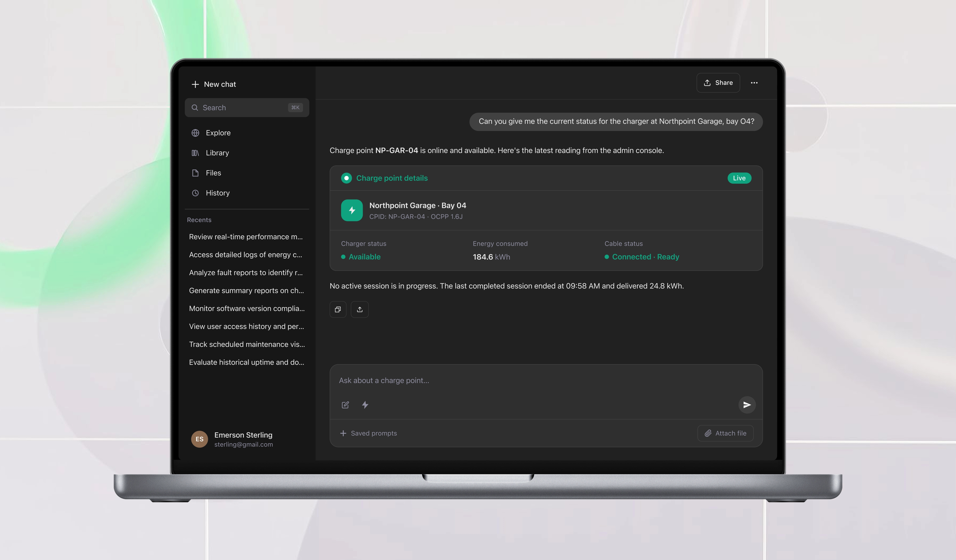Open recent chat 'Analyze fault reports to identify r...'
The width and height of the screenshot is (956, 560).
tap(246, 273)
